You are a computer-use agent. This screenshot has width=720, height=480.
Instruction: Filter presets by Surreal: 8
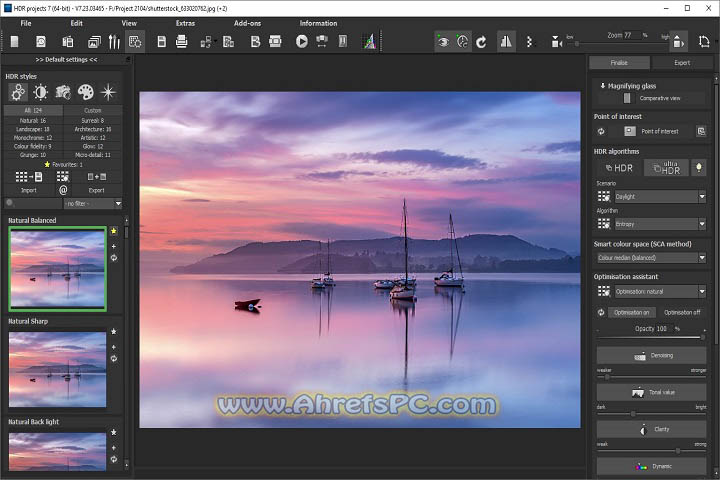(x=93, y=120)
